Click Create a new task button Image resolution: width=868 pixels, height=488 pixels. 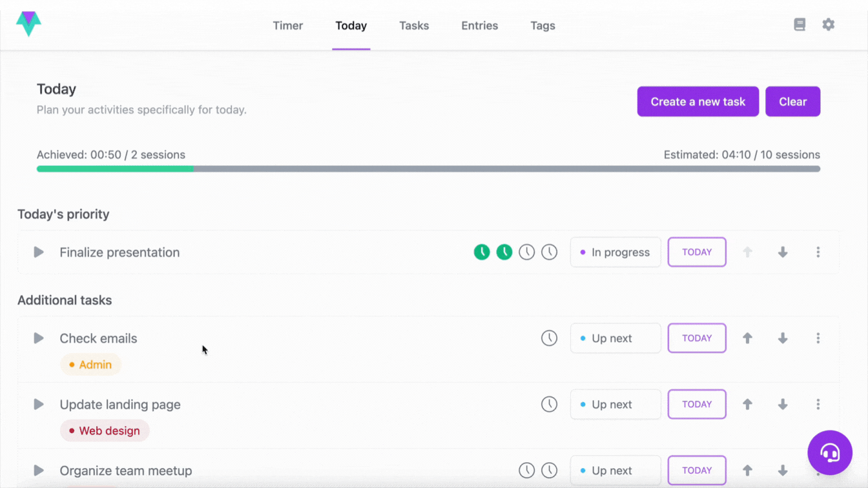click(x=697, y=102)
